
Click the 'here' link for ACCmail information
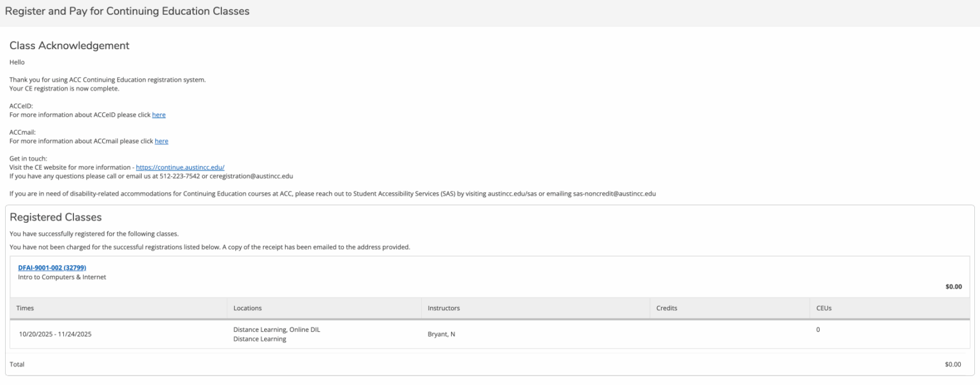161,141
